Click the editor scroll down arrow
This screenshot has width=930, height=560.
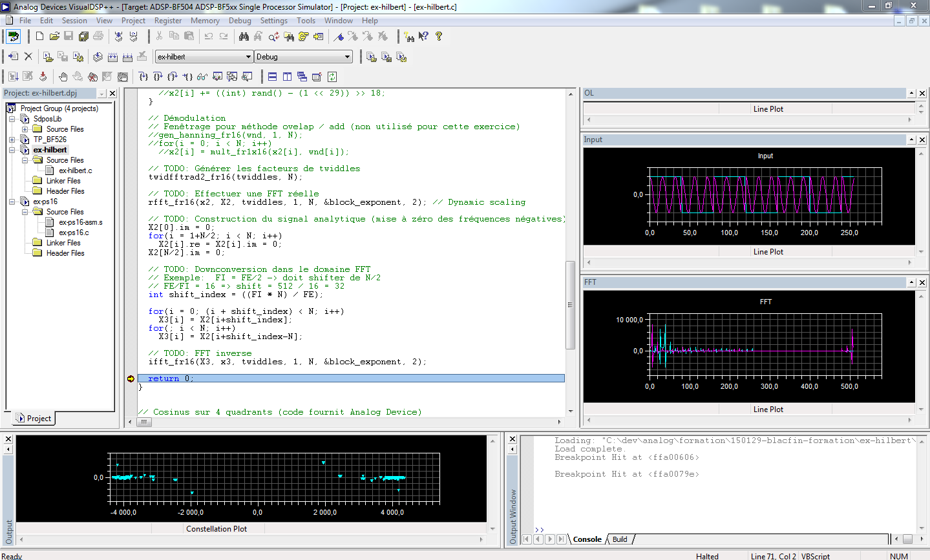[570, 411]
